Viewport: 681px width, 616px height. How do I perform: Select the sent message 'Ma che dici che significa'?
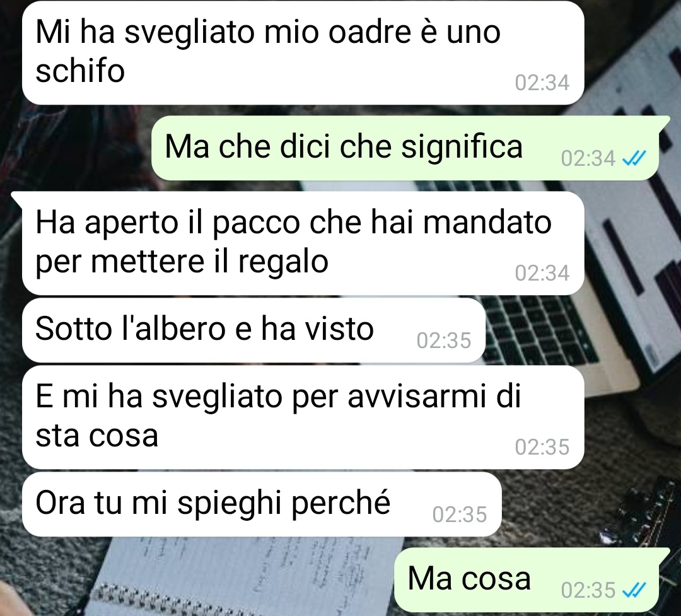click(405, 148)
